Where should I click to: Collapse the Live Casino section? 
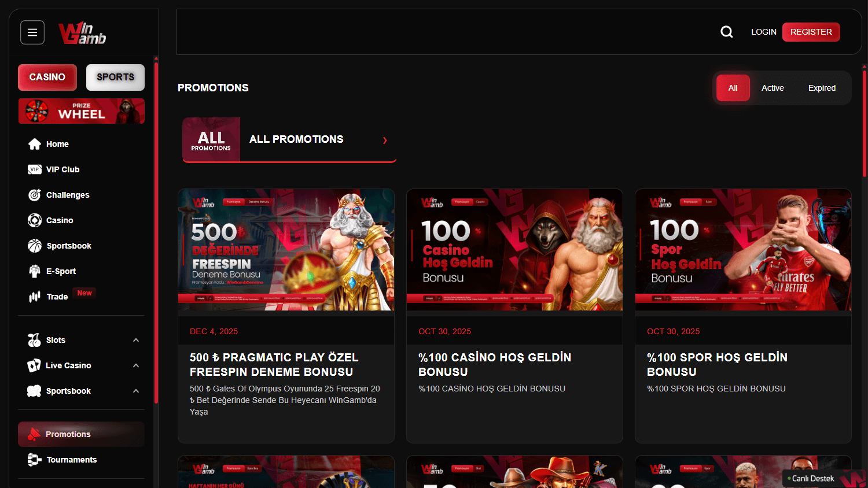click(136, 365)
